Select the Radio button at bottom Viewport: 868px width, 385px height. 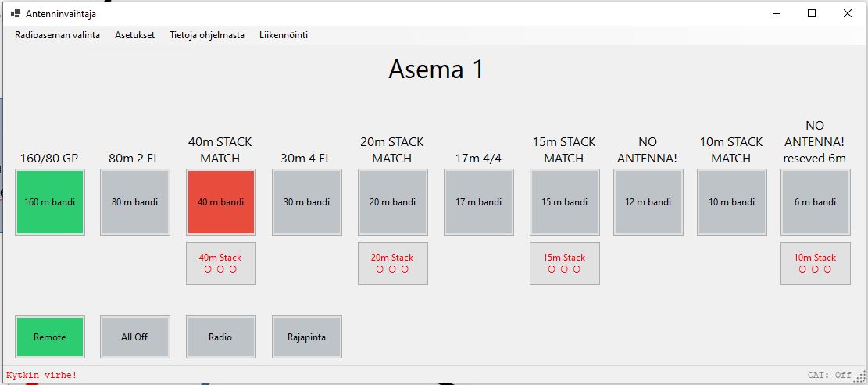(221, 337)
